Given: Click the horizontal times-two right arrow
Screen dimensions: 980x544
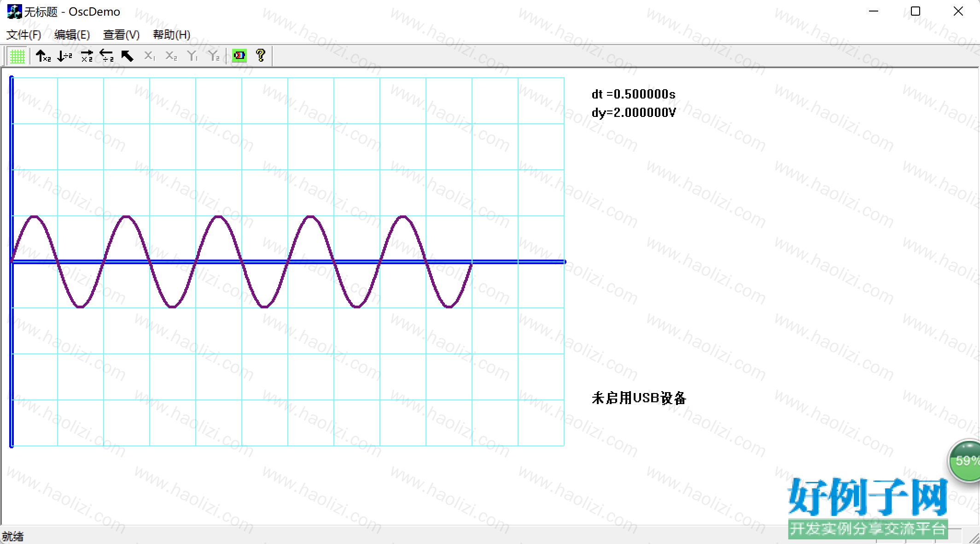Looking at the screenshot, I should pyautogui.click(x=86, y=56).
